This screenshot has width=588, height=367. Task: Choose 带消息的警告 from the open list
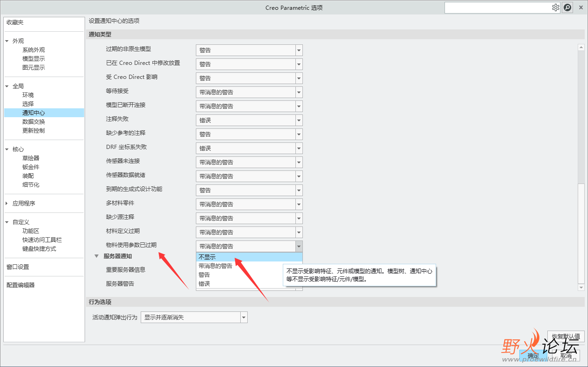pos(249,266)
